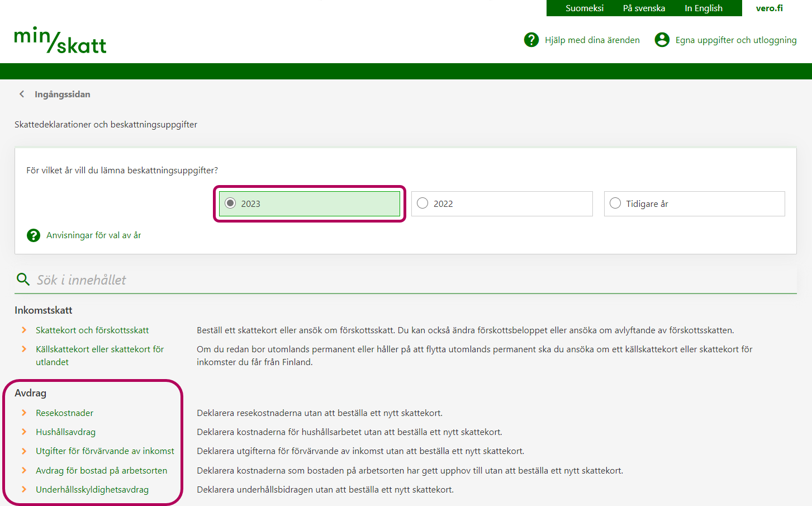Click chevron next to Skattekort och förskottsskatt
The image size is (812, 506).
(x=24, y=330)
